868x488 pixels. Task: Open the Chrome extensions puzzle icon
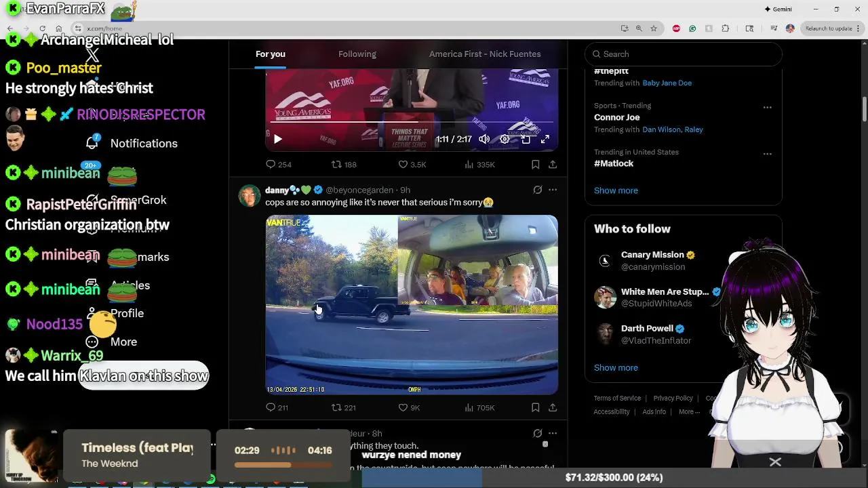pos(726,28)
